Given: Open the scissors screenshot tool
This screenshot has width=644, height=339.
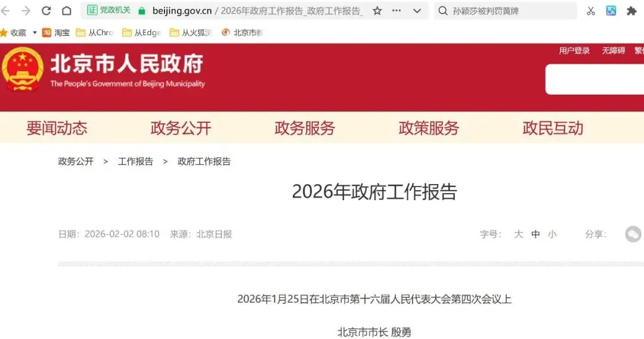Looking at the screenshot, I should pos(590,11).
